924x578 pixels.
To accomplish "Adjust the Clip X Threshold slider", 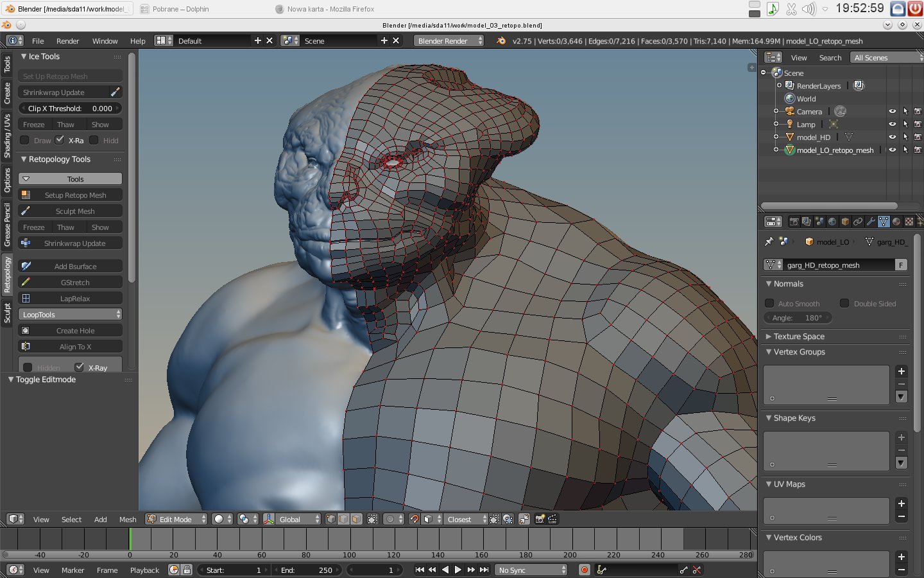I will click(x=71, y=108).
